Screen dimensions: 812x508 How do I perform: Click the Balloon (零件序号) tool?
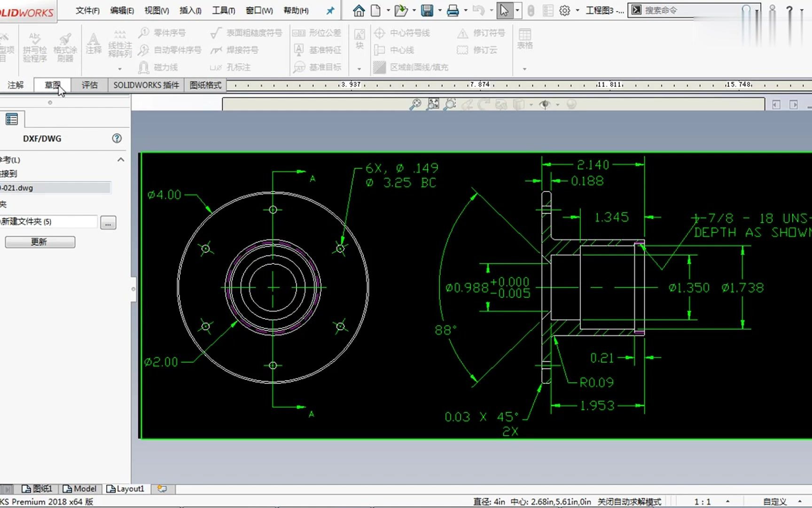tap(162, 32)
